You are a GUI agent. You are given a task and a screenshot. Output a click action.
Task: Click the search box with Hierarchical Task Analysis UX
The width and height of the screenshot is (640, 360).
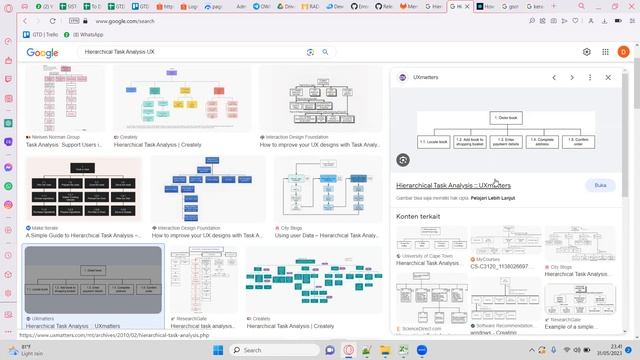(x=192, y=52)
